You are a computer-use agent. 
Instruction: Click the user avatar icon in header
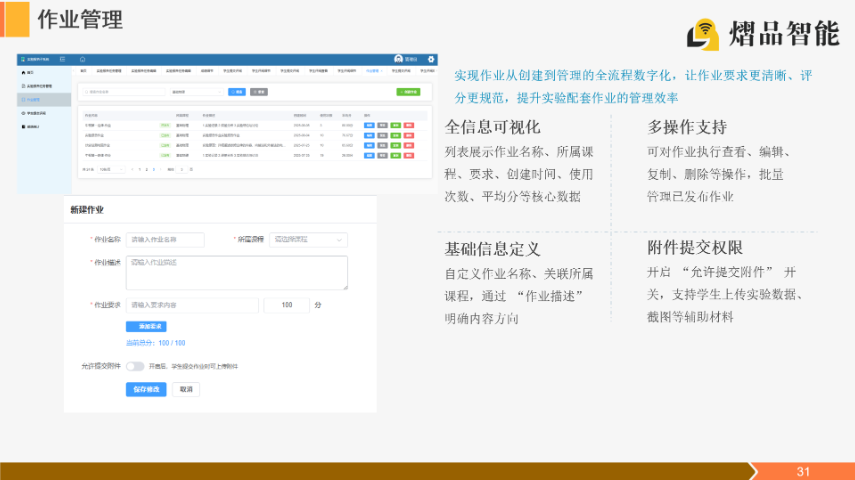point(399,59)
